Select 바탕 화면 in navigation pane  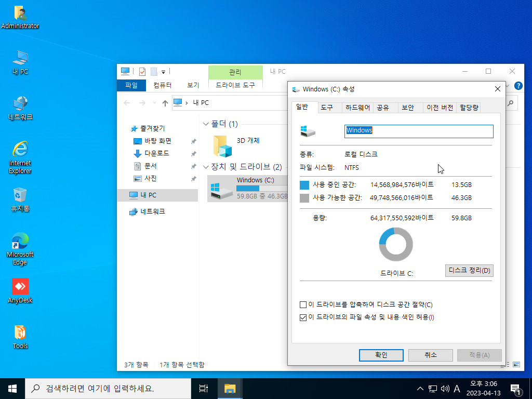coord(153,141)
